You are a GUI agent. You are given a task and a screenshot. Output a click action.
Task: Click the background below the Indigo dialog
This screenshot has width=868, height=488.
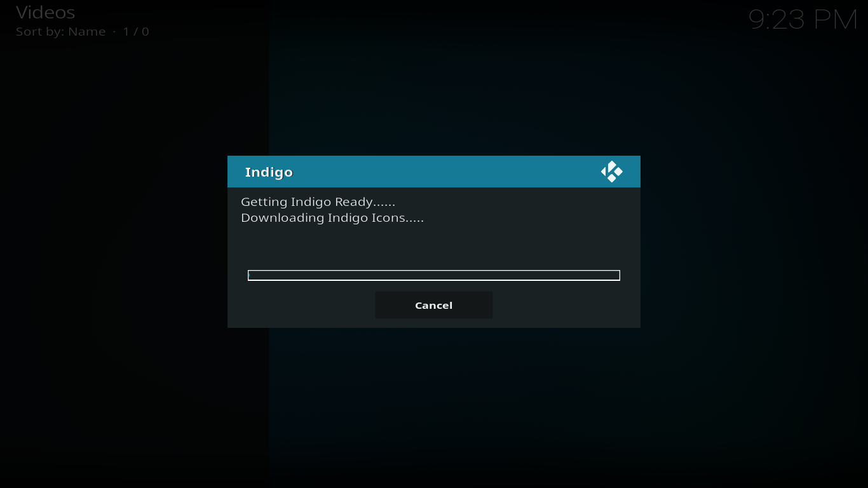pos(433,407)
